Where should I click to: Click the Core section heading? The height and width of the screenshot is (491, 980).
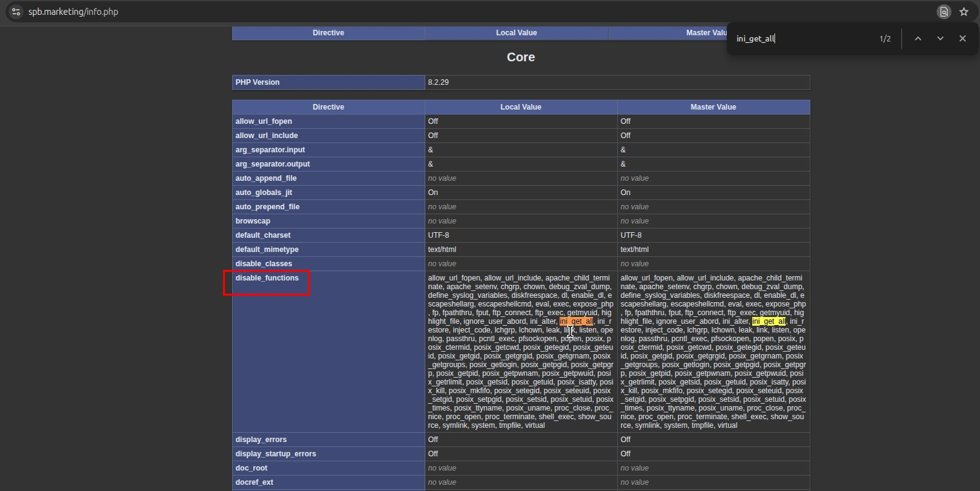pyautogui.click(x=521, y=57)
